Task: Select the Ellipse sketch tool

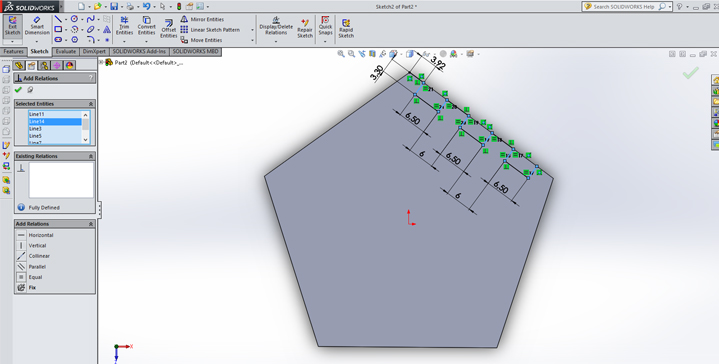Action: click(90, 29)
